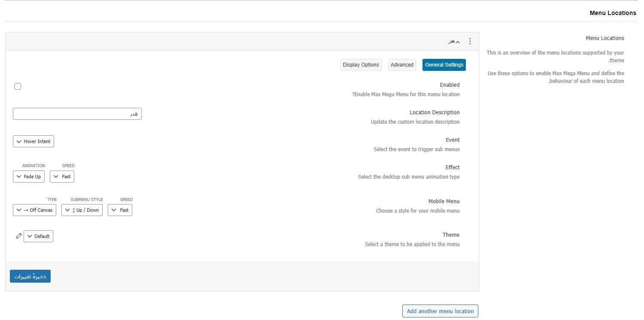The height and width of the screenshot is (320, 644).
Task: Select the General Settings tab
Action: pyautogui.click(x=444, y=65)
